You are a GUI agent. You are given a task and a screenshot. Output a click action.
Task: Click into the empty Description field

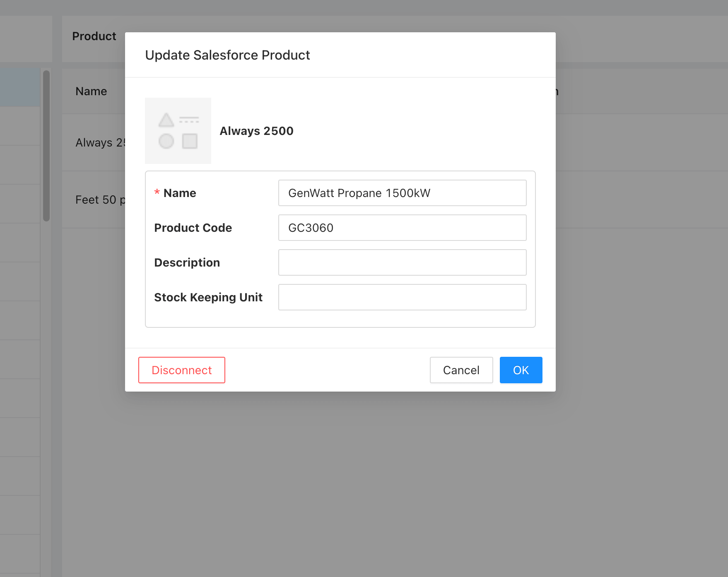coord(402,262)
